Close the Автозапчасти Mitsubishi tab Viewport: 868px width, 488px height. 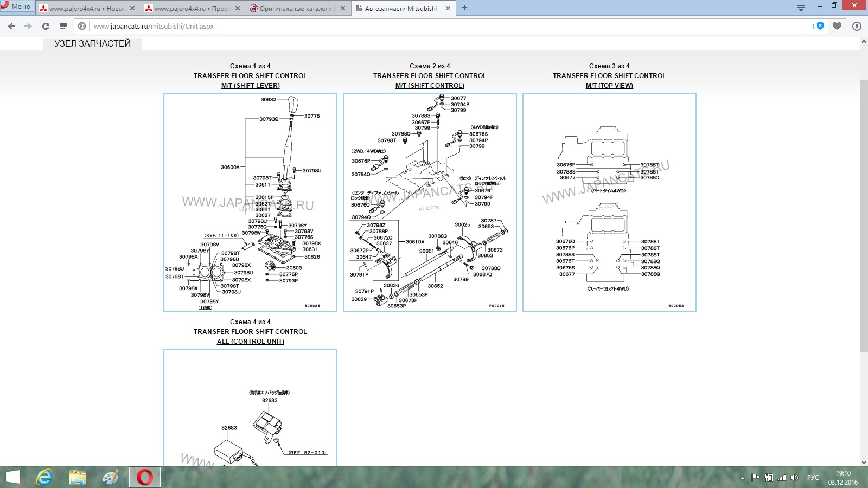point(448,8)
